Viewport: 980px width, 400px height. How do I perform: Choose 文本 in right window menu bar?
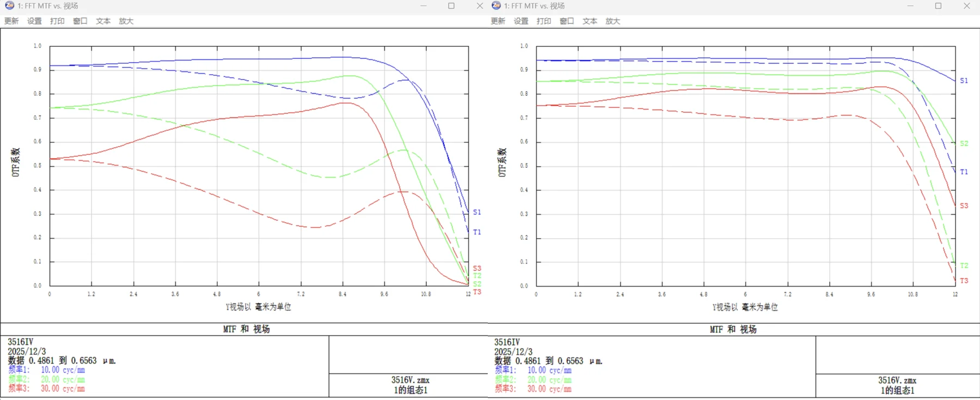pyautogui.click(x=590, y=21)
